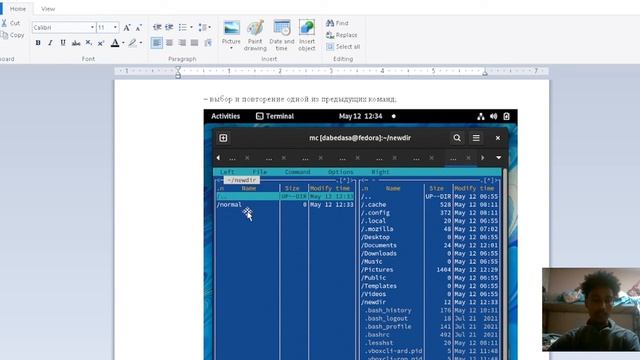Start a bulleted list
Screen dimensions: 640x360
pos(183,27)
